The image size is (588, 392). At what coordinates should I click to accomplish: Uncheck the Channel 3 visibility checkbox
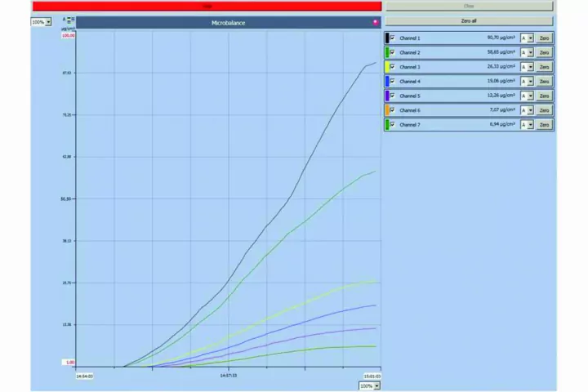tap(393, 66)
